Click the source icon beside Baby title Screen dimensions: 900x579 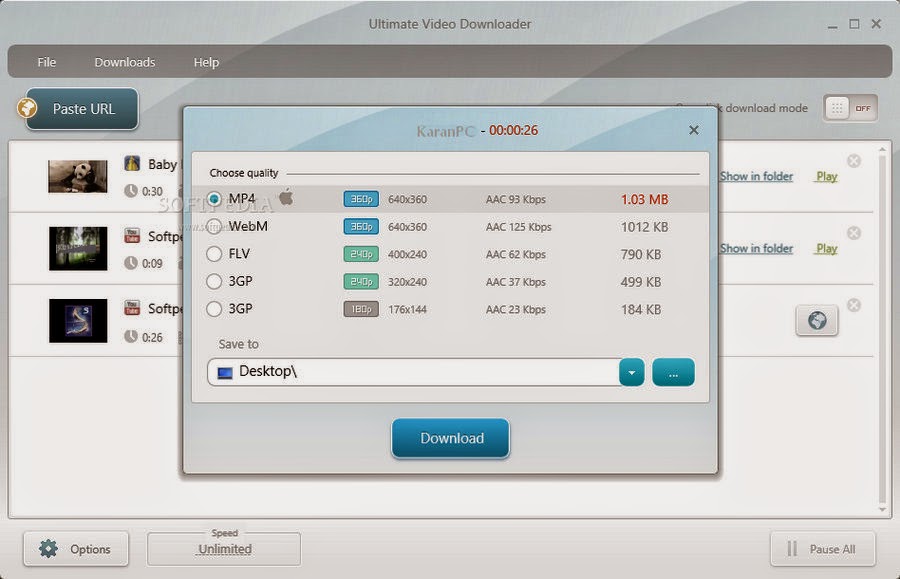pyautogui.click(x=132, y=164)
